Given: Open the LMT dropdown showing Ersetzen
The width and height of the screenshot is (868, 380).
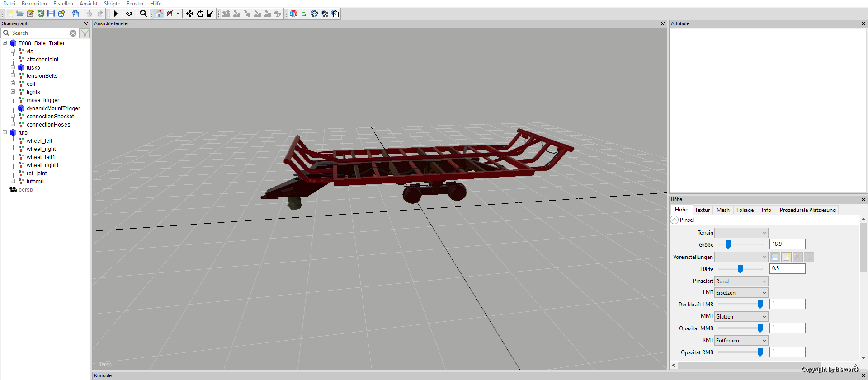Looking at the screenshot, I should 741,293.
